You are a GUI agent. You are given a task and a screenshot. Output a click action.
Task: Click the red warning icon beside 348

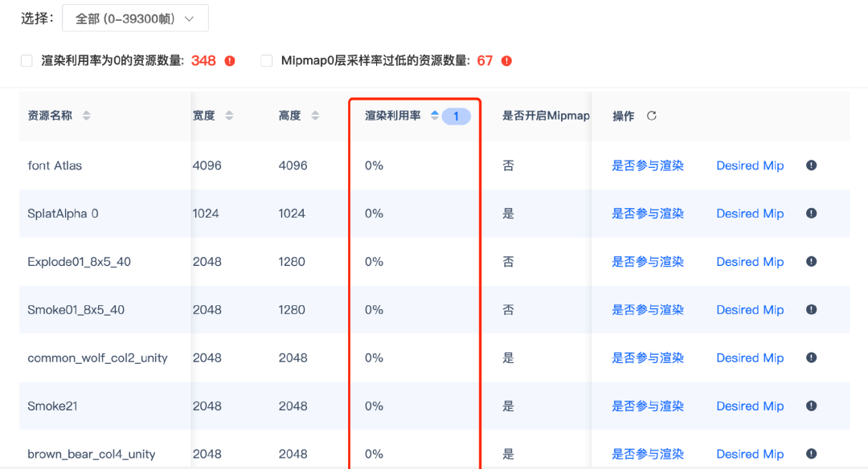(230, 61)
